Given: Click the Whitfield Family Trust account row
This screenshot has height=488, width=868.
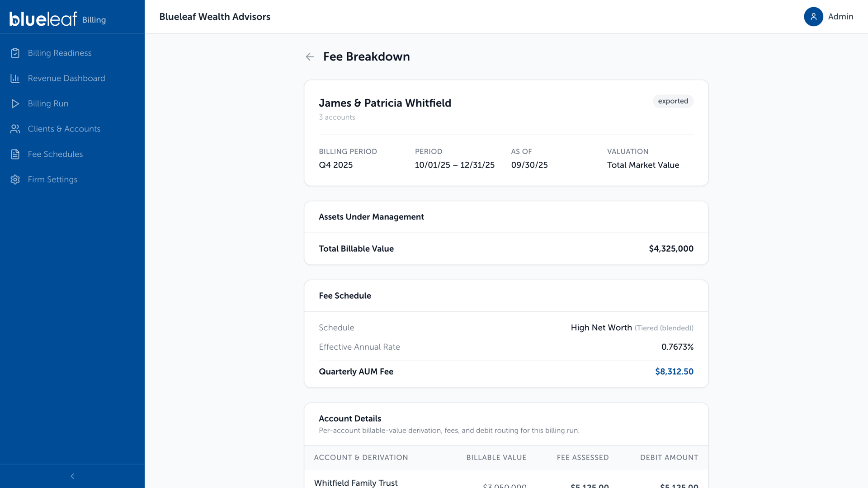Looking at the screenshot, I should 506,480.
